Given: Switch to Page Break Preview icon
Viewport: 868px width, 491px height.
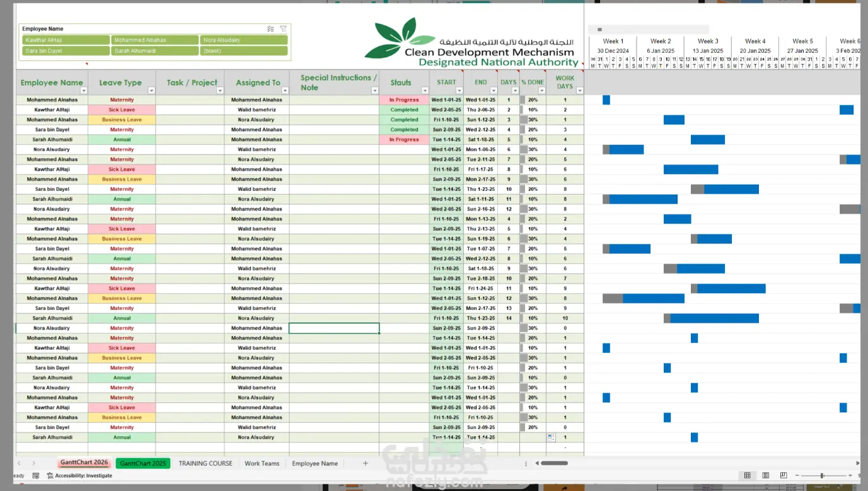Looking at the screenshot, I should pos(783,475).
